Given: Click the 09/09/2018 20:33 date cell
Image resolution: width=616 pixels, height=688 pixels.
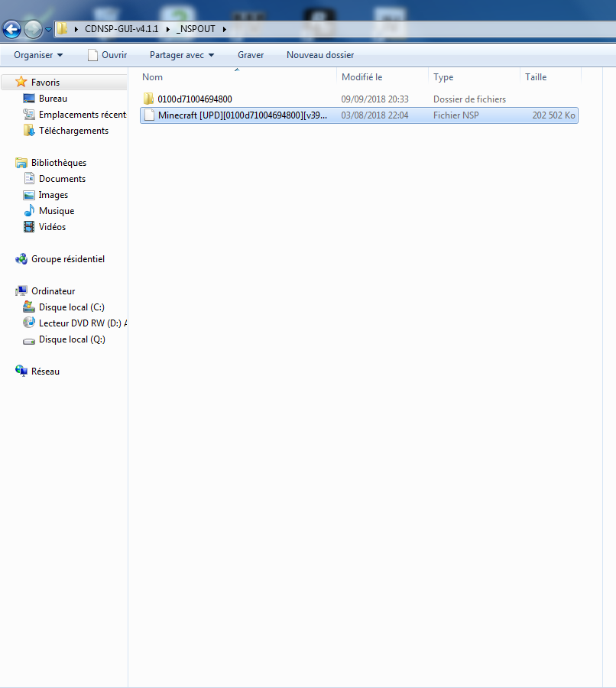Looking at the screenshot, I should [374, 99].
